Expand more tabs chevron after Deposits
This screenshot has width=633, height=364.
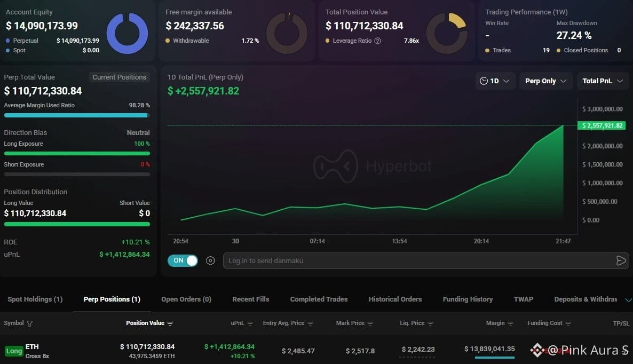click(x=628, y=300)
